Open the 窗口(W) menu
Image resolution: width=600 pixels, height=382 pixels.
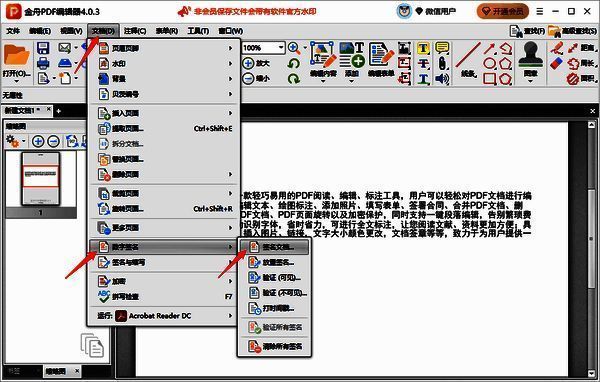point(230,31)
